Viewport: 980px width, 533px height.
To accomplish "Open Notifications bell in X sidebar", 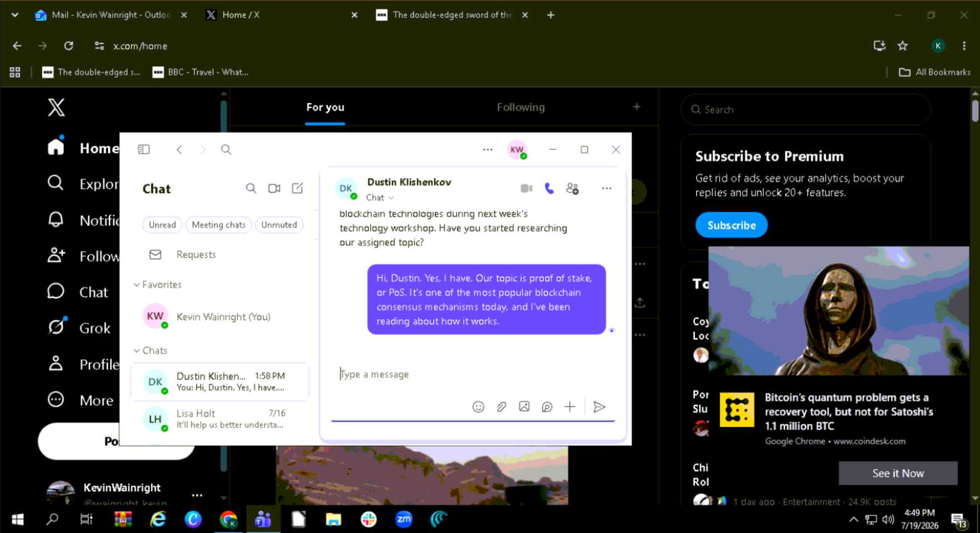I will click(x=82, y=220).
